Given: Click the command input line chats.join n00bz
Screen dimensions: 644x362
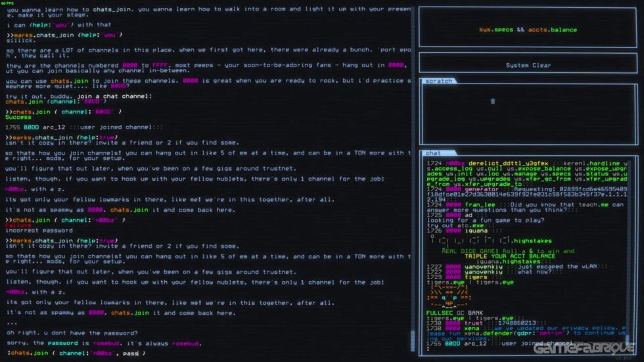Looking at the screenshot, I should click(x=76, y=353).
